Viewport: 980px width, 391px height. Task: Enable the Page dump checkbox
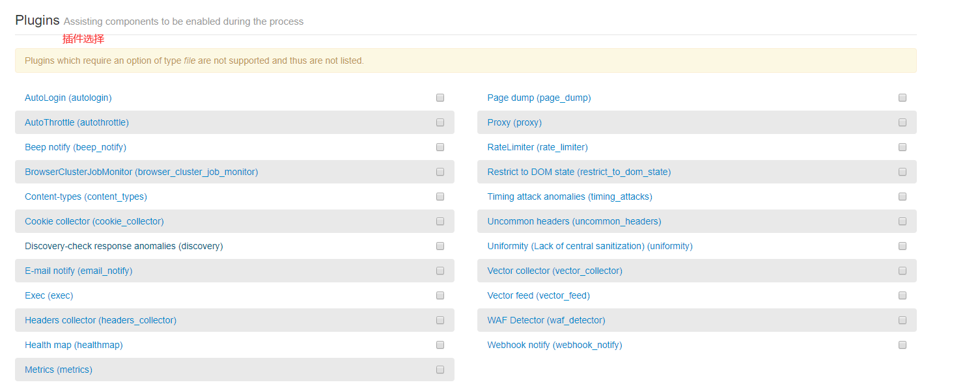coord(903,98)
